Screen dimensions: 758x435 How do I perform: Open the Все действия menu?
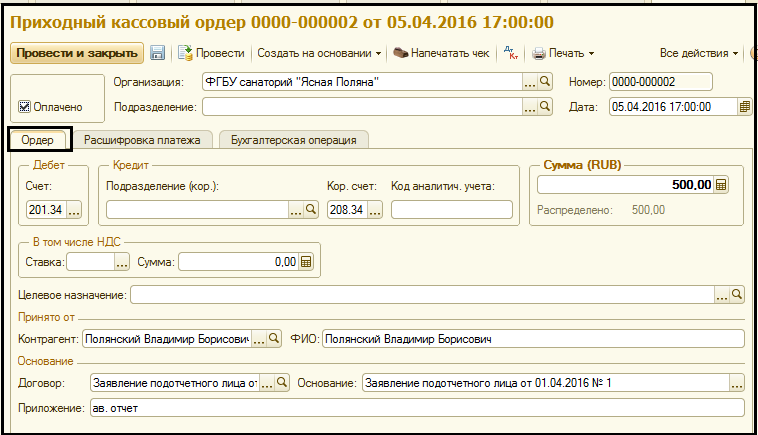[x=699, y=53]
